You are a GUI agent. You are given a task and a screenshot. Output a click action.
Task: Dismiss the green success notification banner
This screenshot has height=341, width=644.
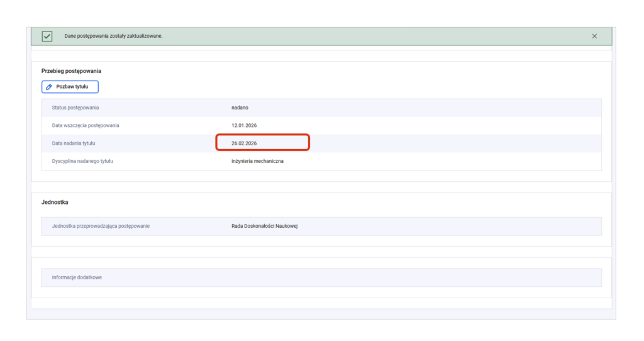coord(594,36)
